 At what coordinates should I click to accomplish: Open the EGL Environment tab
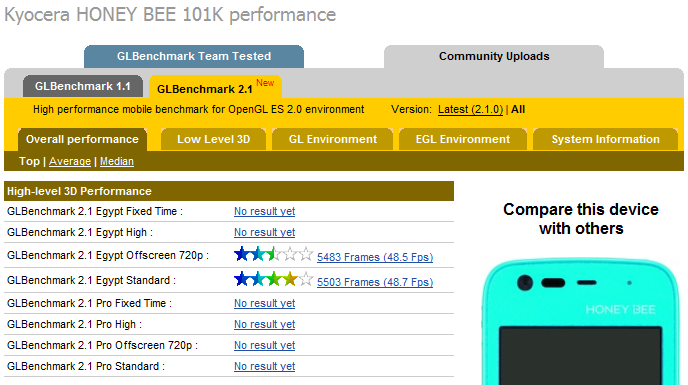click(x=462, y=139)
